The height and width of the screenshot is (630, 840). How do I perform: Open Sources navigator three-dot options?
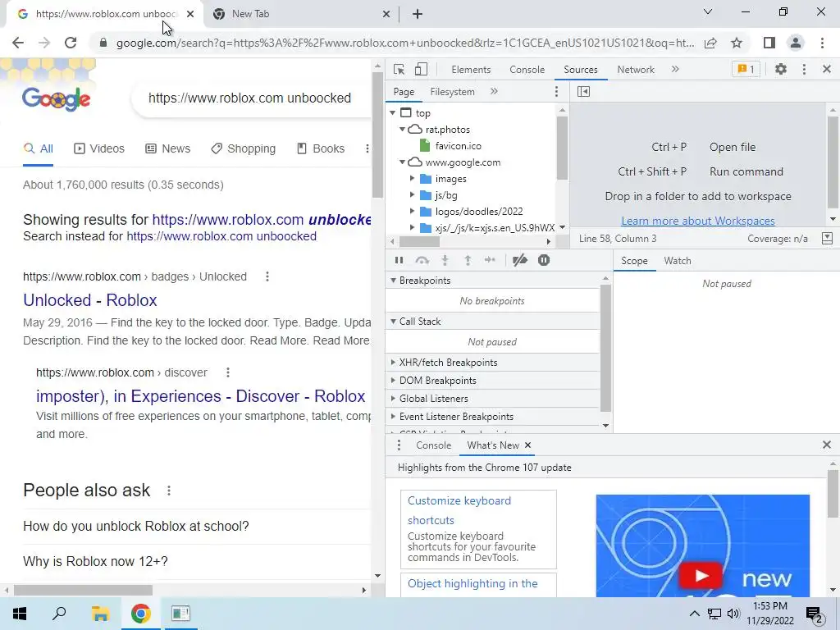click(x=557, y=92)
